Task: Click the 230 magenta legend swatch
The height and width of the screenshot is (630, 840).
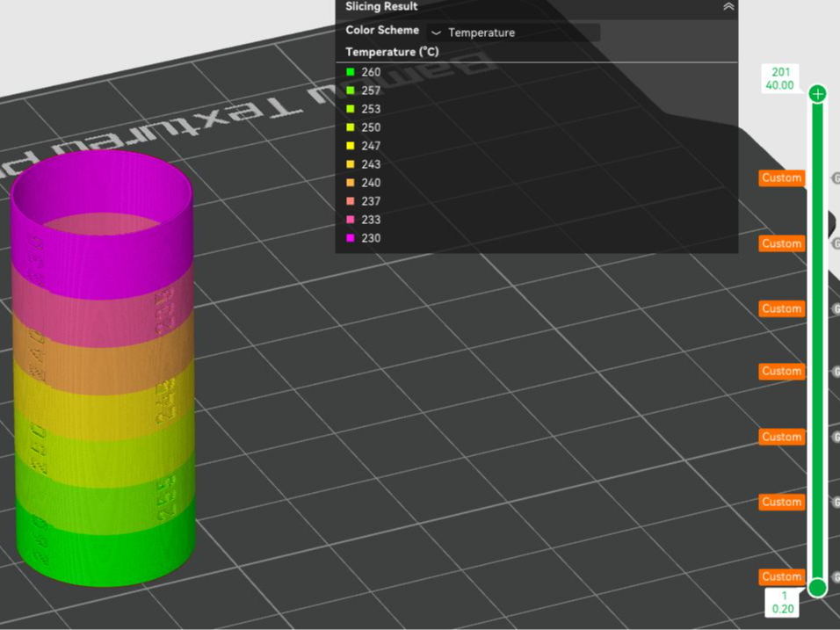Action: [x=351, y=238]
